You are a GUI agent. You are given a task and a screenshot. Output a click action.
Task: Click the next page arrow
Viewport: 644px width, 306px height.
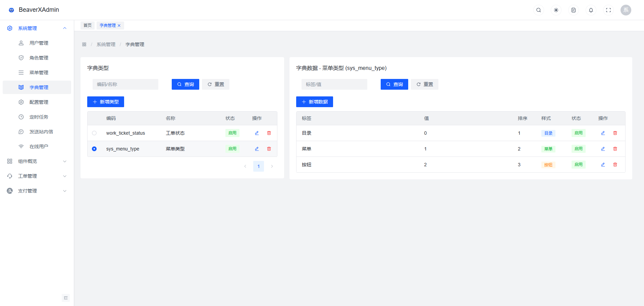tap(272, 166)
